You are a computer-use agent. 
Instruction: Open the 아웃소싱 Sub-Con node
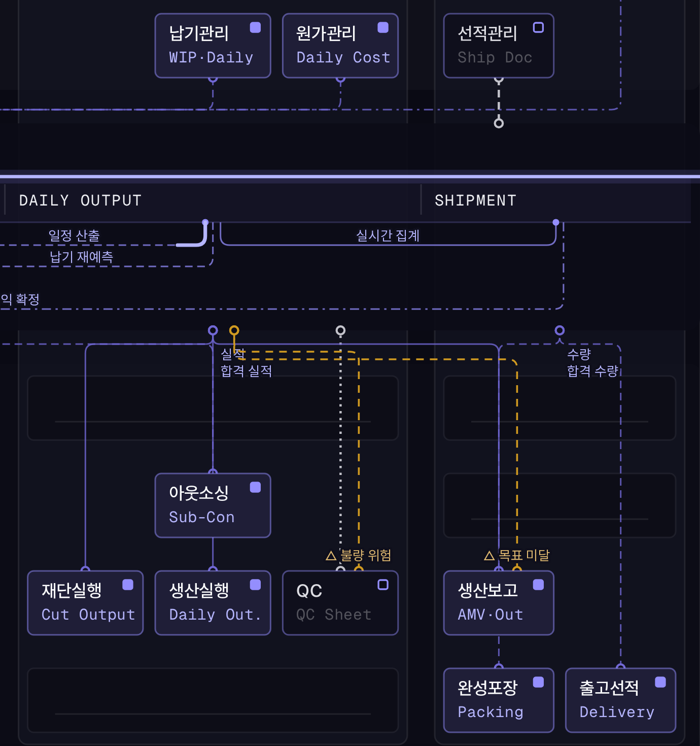(x=213, y=505)
